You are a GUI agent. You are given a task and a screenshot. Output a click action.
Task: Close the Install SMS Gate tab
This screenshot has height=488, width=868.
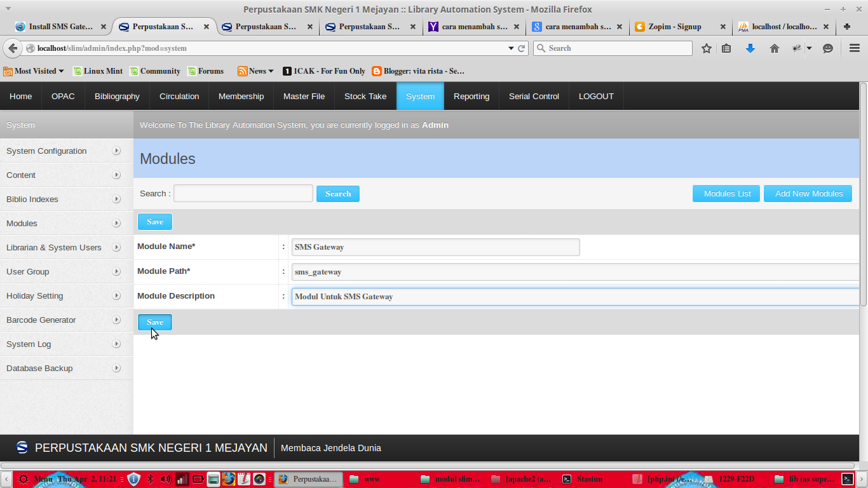103,27
